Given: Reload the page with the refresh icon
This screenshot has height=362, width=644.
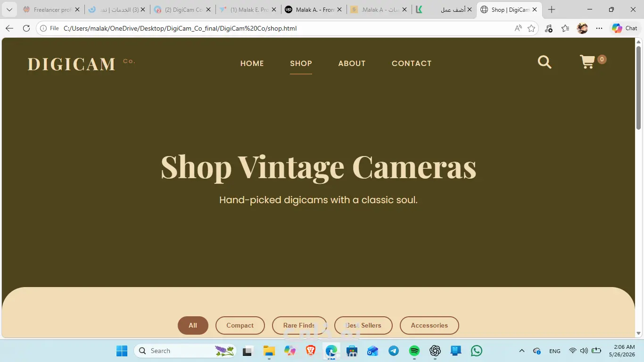Looking at the screenshot, I should pos(26,28).
